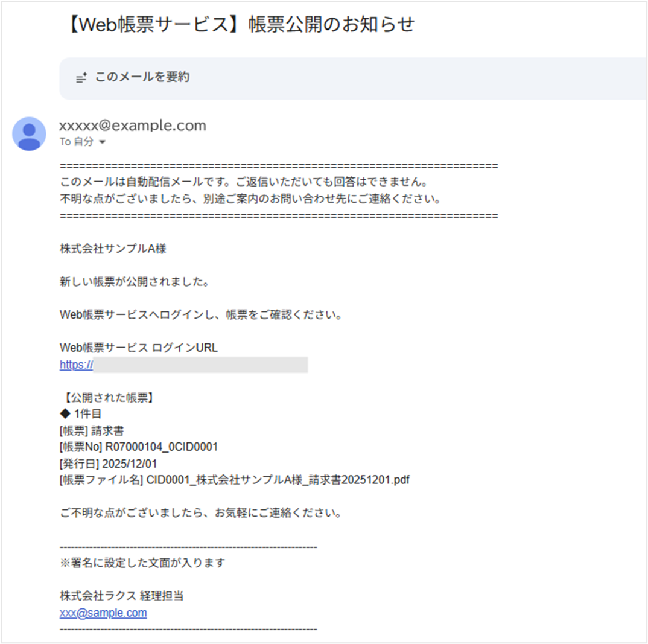The height and width of the screenshot is (644, 648).
Task: Click the Web帳票サービス ログインURL label
Action: (139, 348)
